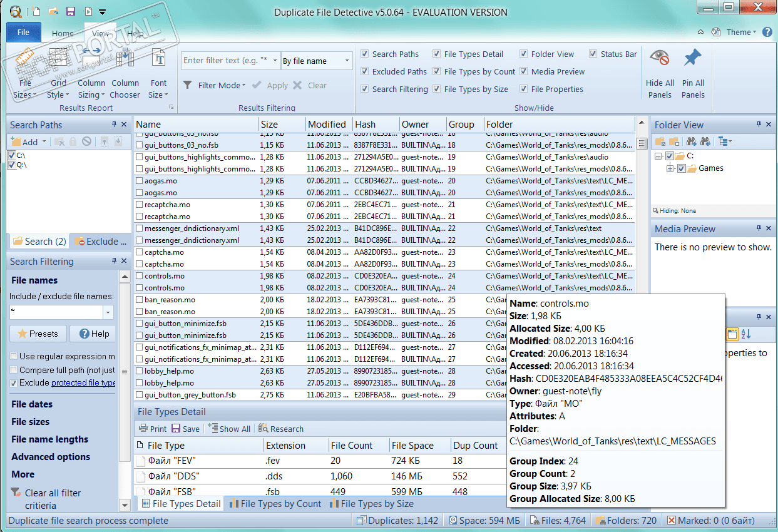The width and height of the screenshot is (778, 532).
Task: Open the Column Chooser tool
Action: (125, 59)
